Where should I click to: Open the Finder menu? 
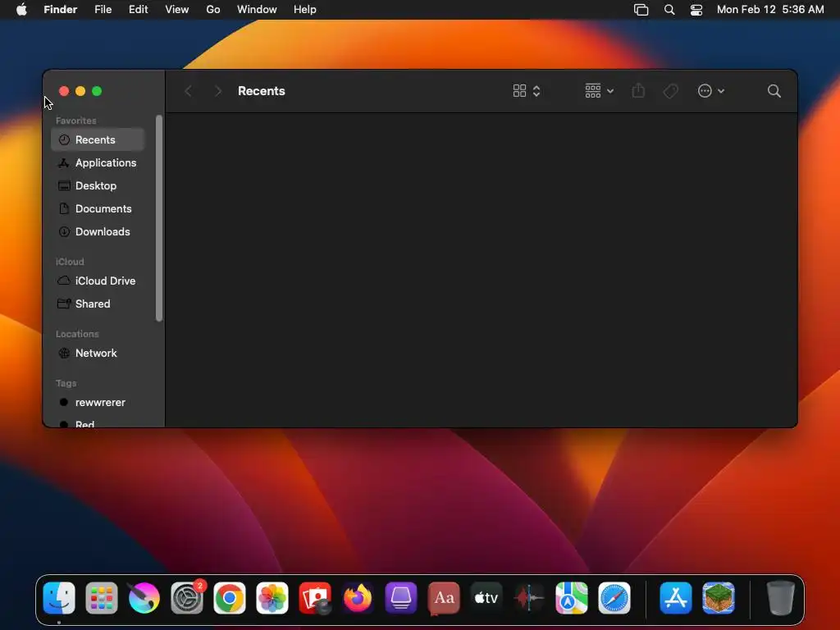click(61, 10)
